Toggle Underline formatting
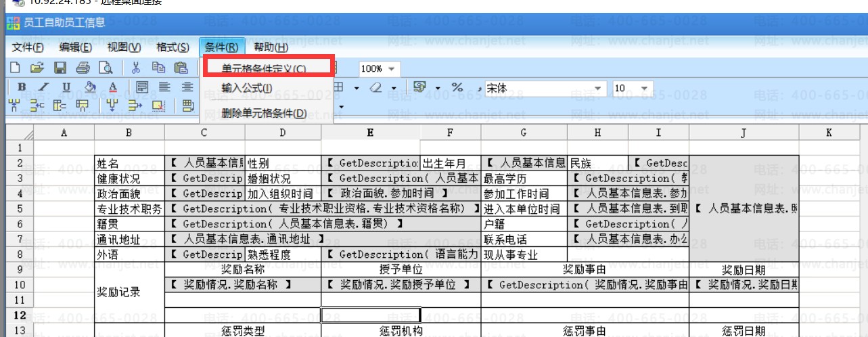 [x=66, y=87]
